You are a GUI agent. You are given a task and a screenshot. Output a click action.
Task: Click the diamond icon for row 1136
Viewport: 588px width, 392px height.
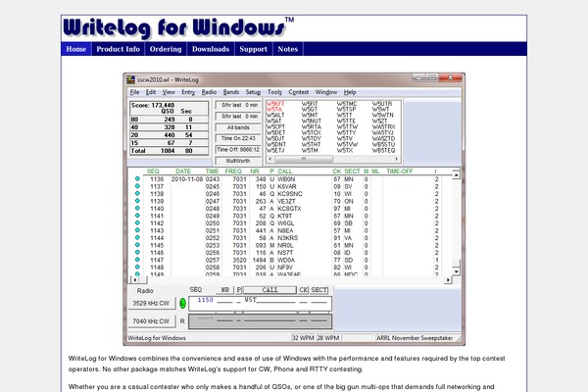coord(137,179)
